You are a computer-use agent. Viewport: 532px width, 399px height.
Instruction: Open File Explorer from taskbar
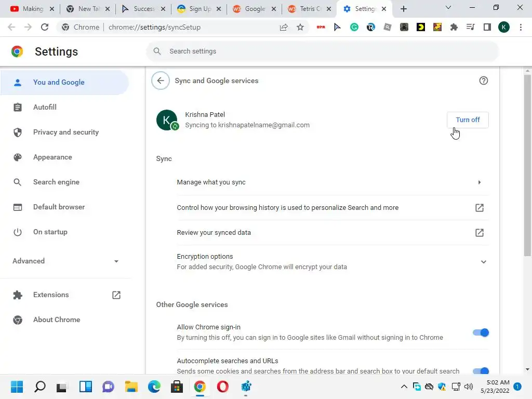(131, 387)
